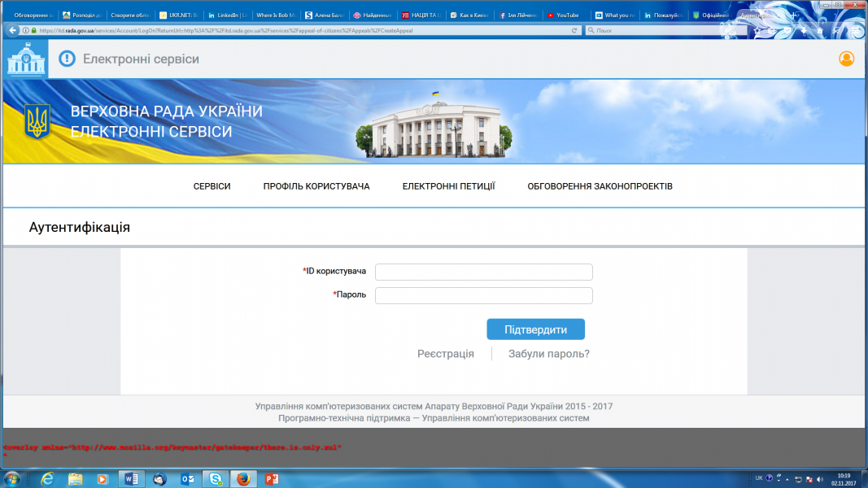Open Internet Explorer from the taskbar
This screenshot has height=488, width=868.
(47, 478)
